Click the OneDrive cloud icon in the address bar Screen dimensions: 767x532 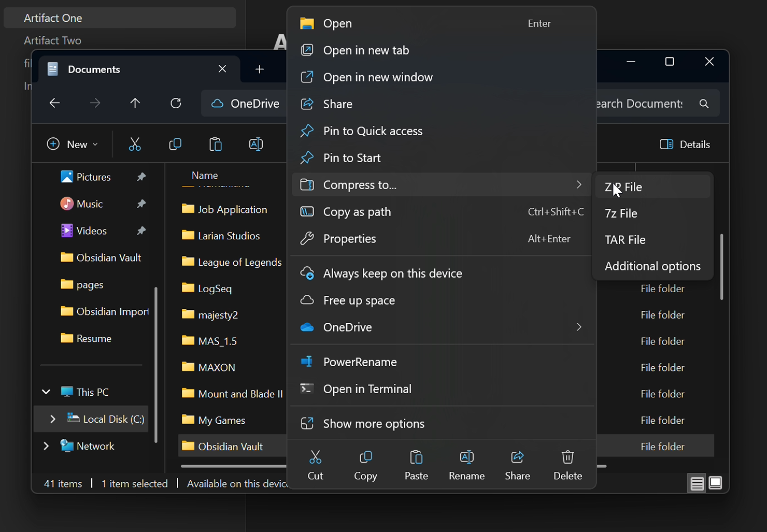click(218, 103)
